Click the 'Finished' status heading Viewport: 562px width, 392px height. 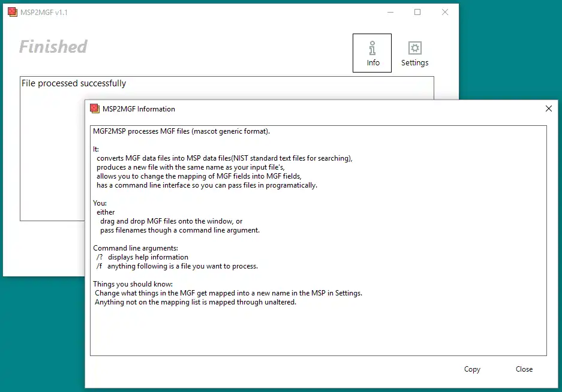click(53, 47)
